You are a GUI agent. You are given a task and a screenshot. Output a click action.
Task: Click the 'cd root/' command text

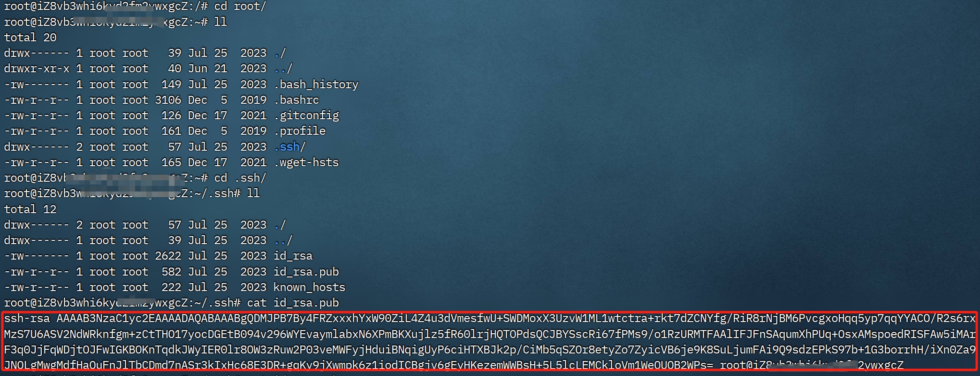pos(241,7)
